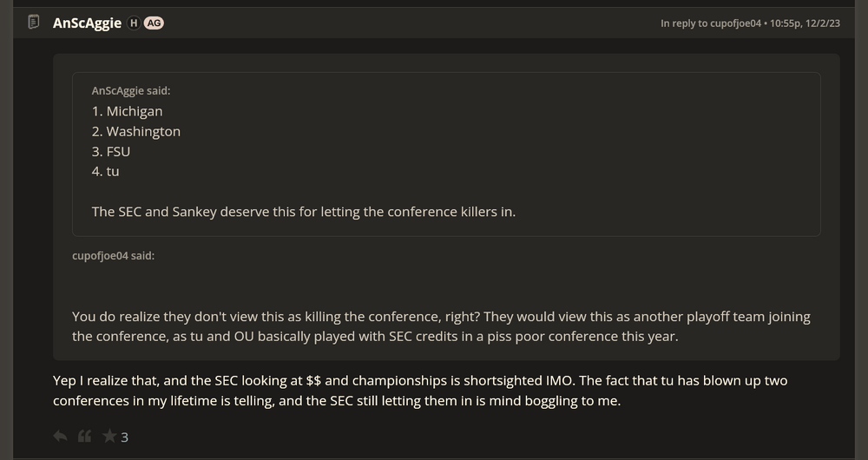Viewport: 868px width, 460px height.
Task: Open AnScAggie's profile from post header
Action: point(87,23)
